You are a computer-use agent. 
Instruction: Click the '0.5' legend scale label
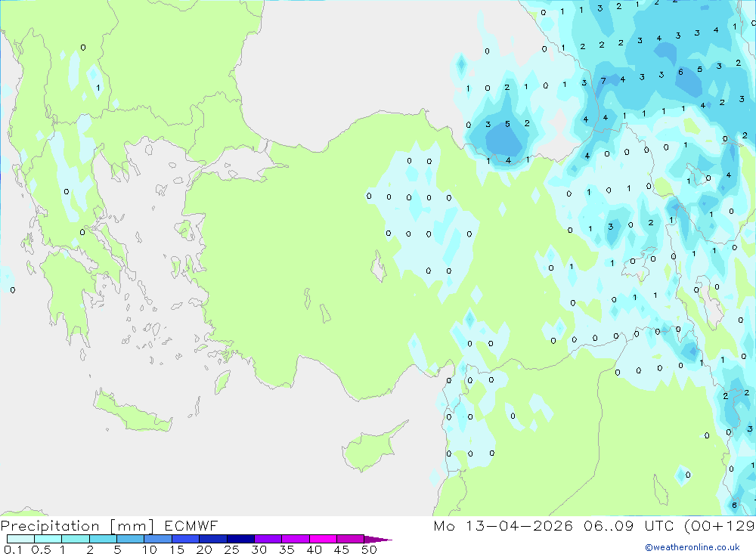point(41,549)
